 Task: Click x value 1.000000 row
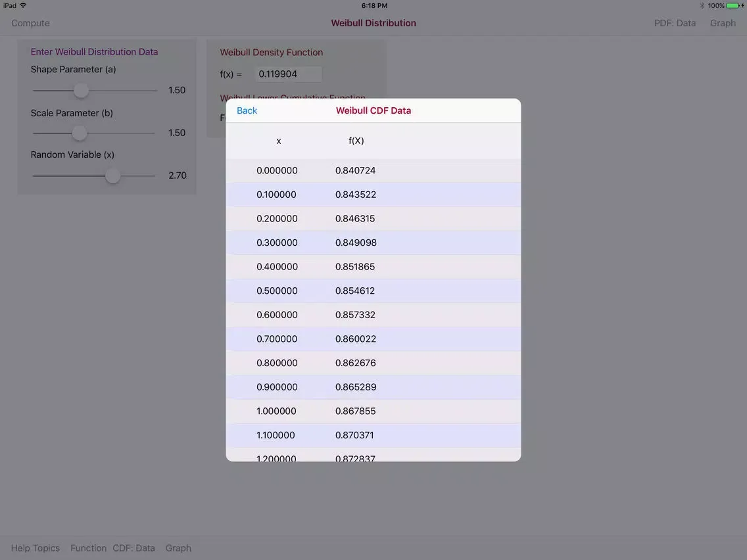pyautogui.click(x=373, y=411)
